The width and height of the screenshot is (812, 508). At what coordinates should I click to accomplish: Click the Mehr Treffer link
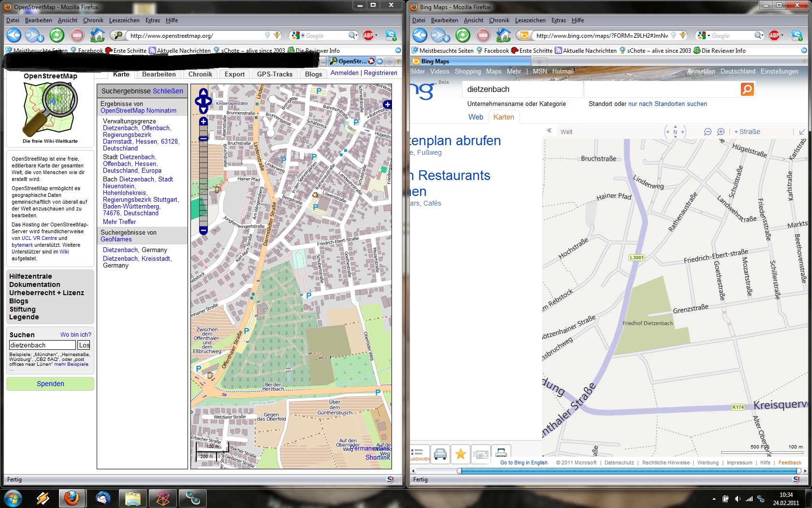[119, 222]
